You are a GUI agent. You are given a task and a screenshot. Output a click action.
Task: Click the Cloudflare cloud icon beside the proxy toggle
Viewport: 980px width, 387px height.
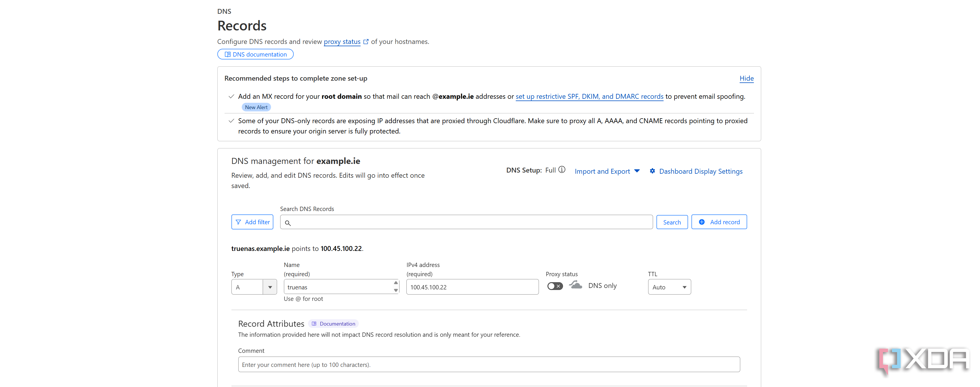coord(575,285)
